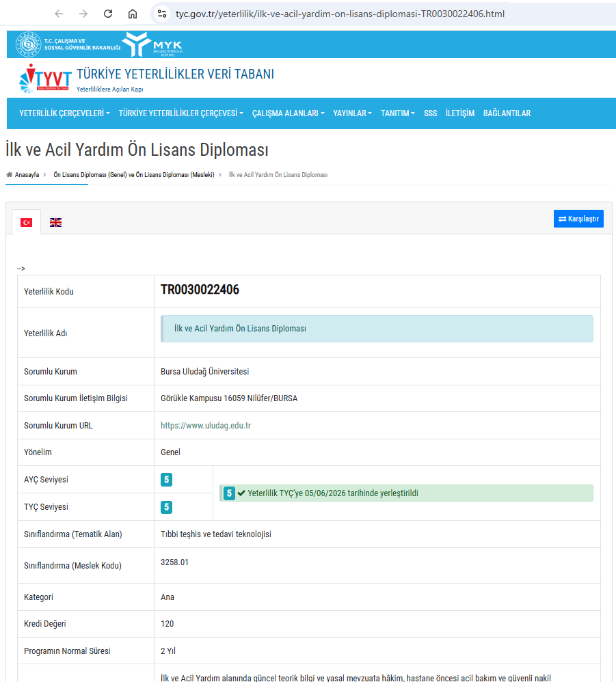Click the TYVT site logo
Screen dimensions: 616x682
pyautogui.click(x=45, y=79)
